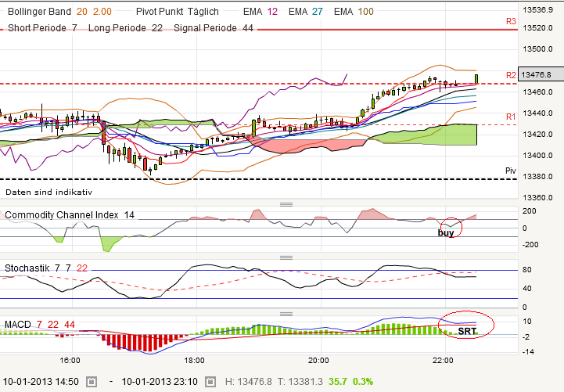Image resolution: width=564 pixels, height=392 pixels.
Task: Click the R1 resistance label
Action: pos(511,117)
